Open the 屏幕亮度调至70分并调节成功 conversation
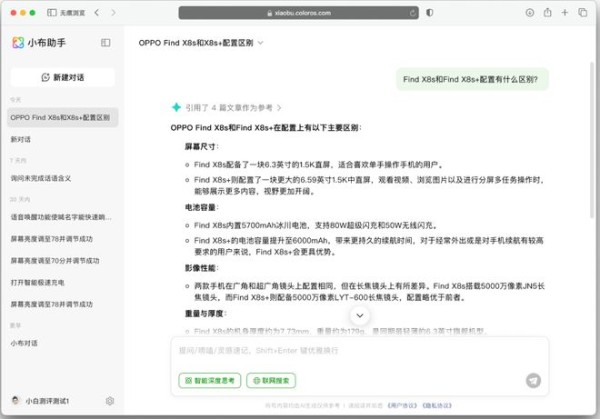 (55, 261)
